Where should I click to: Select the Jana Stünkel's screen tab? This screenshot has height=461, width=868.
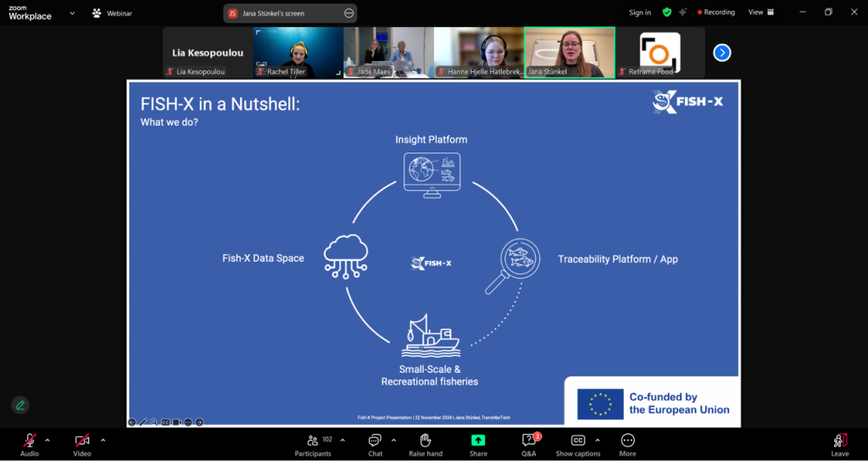click(290, 14)
